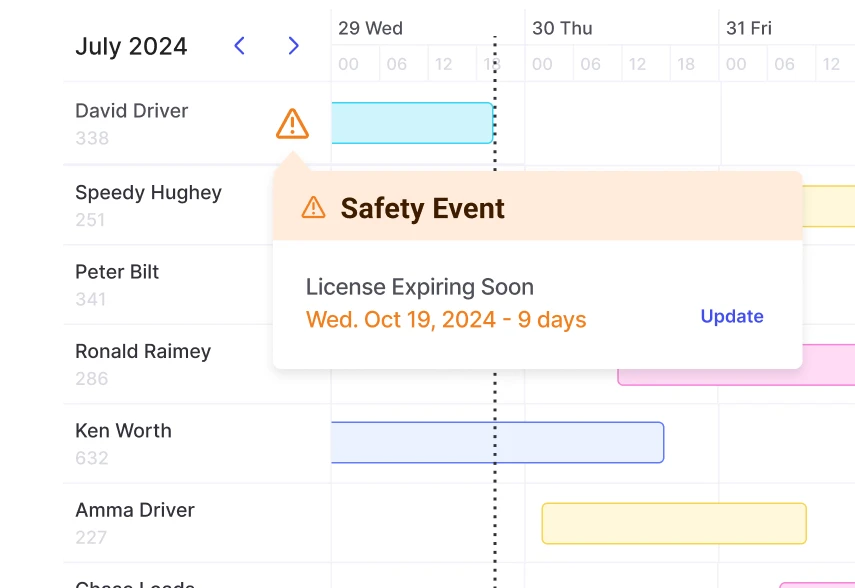Click the License Expiring Soon text
This screenshot has height=588, width=855.
(x=419, y=287)
